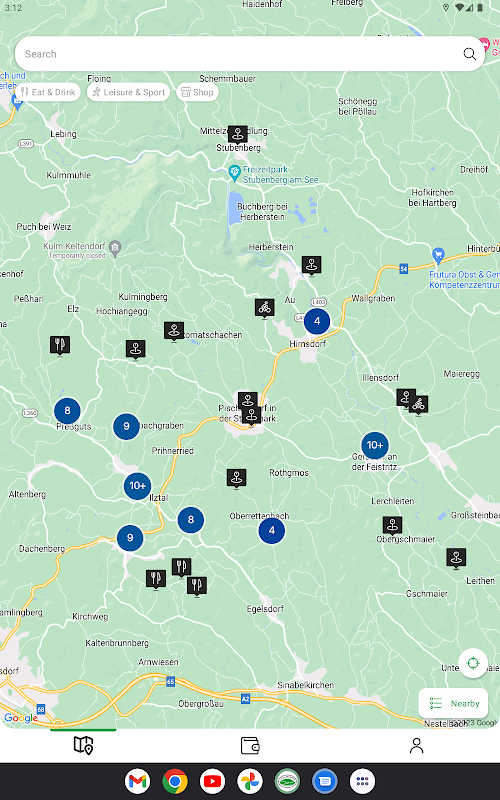Viewport: 500px width, 800px height.
Task: Click the magnifier search icon
Action: point(469,54)
